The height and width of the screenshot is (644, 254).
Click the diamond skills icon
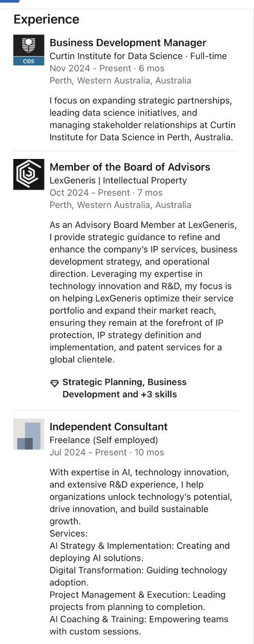[54, 383]
